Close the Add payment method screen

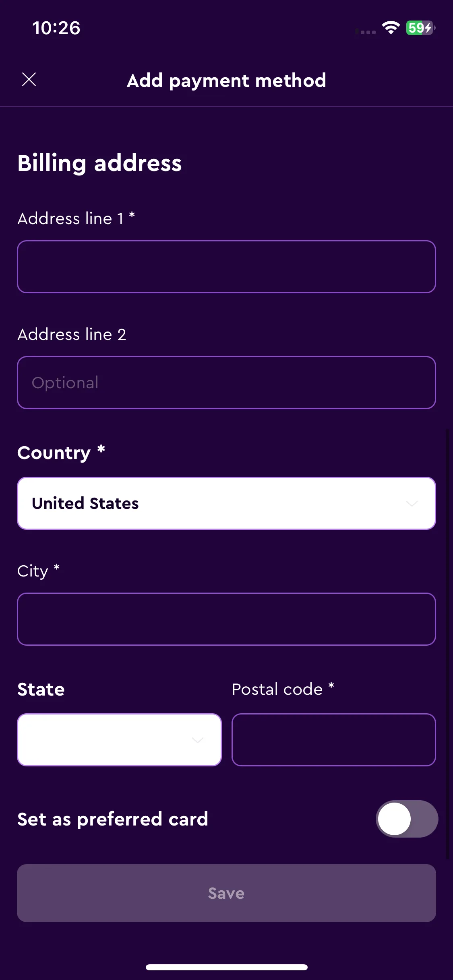29,79
